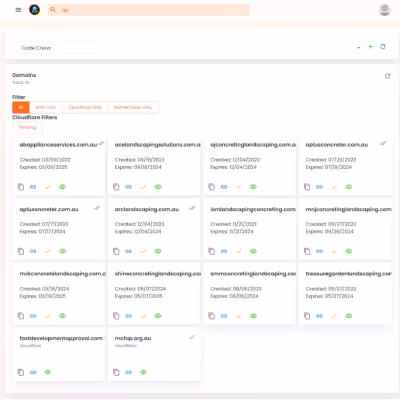The width and height of the screenshot is (400, 400).
Task: Click the arclandscaping.com.au domain name
Action: tap(147, 209)
